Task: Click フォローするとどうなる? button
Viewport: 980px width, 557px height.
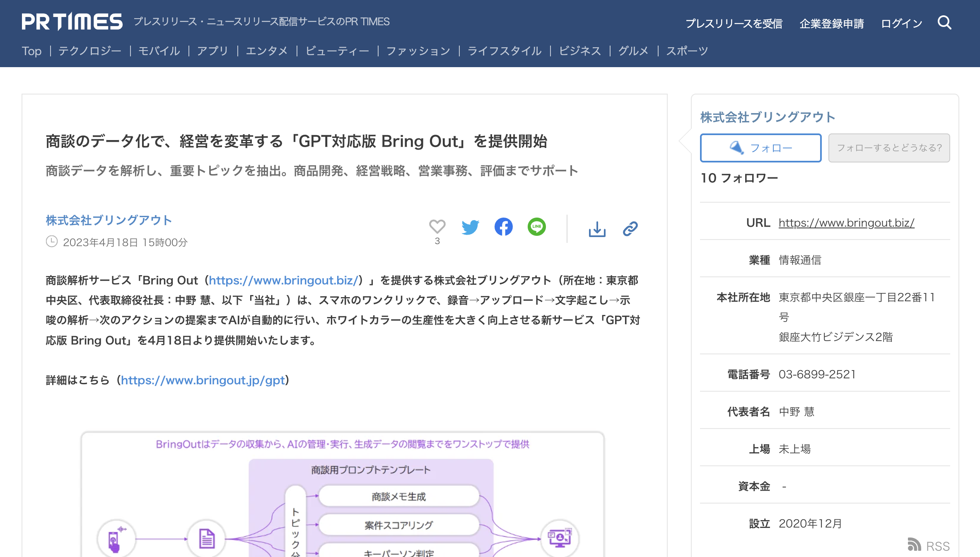Action: click(889, 148)
